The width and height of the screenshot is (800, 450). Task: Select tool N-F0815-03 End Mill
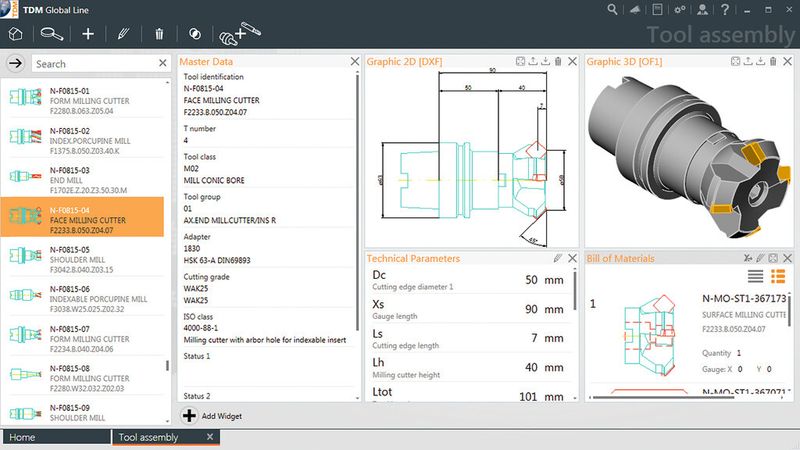point(82,180)
